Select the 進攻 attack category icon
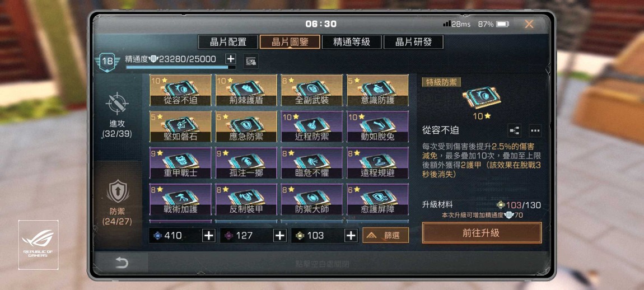Viewport: 644px width, 290px height. (118, 104)
